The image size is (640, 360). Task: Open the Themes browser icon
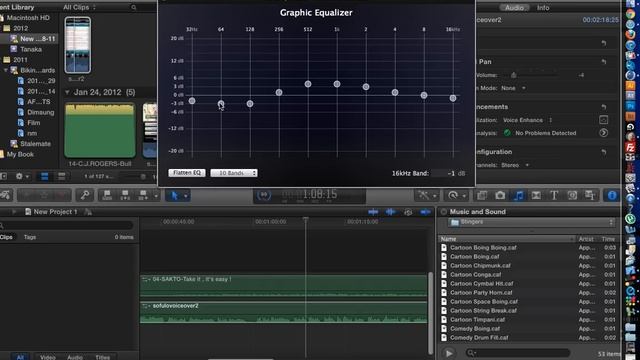point(590,196)
